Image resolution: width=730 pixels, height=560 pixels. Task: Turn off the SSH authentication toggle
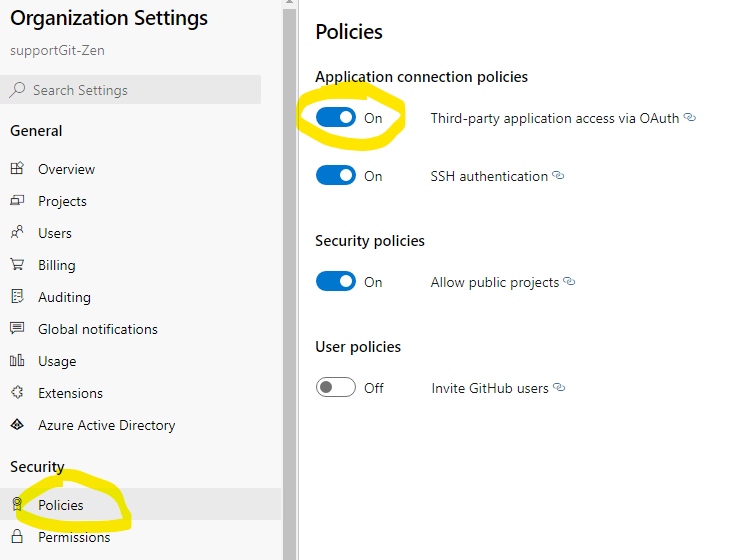click(336, 175)
